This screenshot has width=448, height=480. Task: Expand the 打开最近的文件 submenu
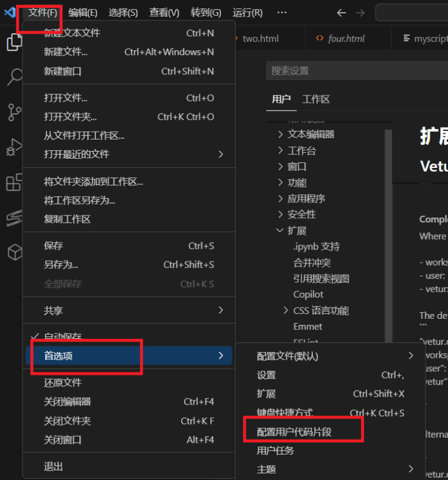tap(129, 154)
